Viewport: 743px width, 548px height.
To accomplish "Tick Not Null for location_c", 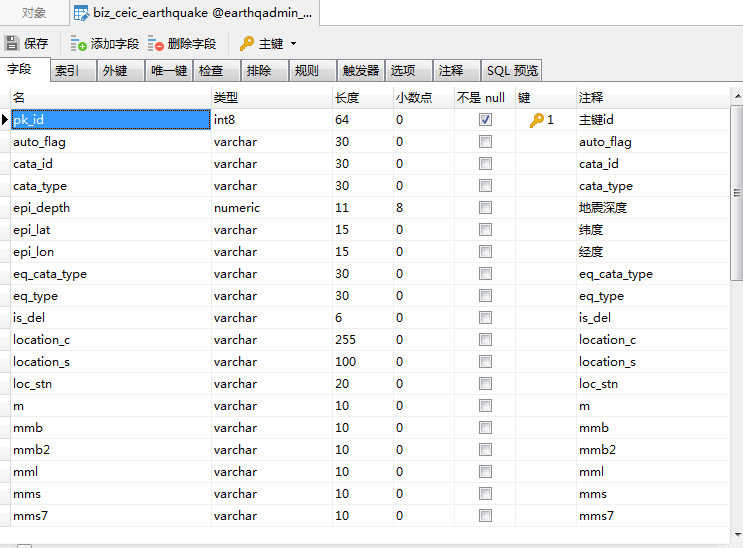I will tap(485, 339).
